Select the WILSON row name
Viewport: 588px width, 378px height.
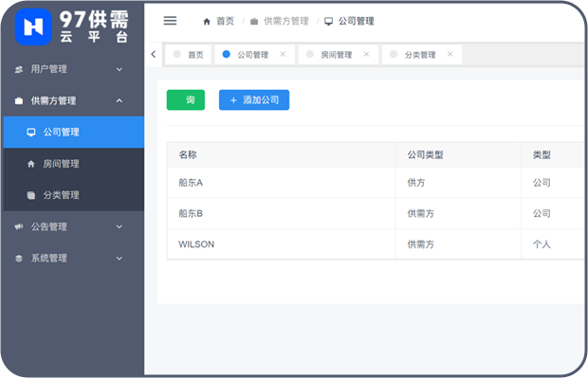(196, 244)
